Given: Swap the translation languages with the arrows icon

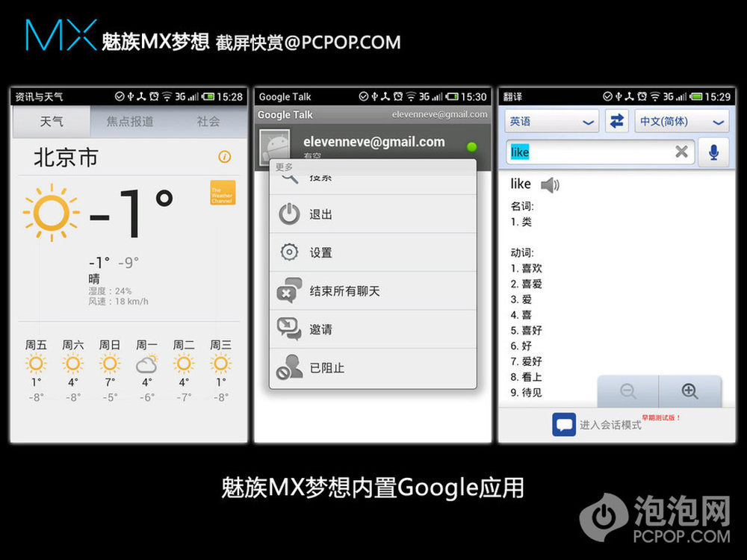Looking at the screenshot, I should 616,122.
